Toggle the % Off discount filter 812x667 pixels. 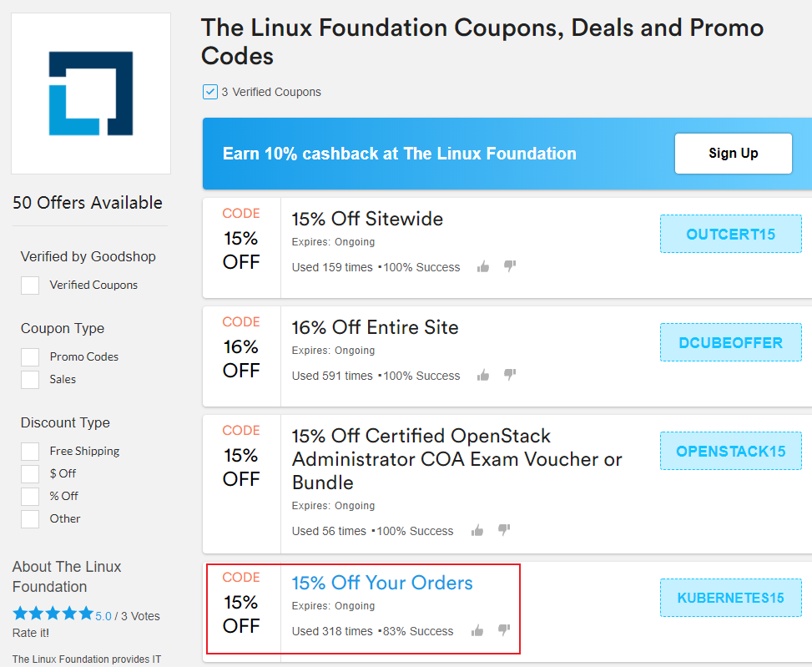pos(30,497)
